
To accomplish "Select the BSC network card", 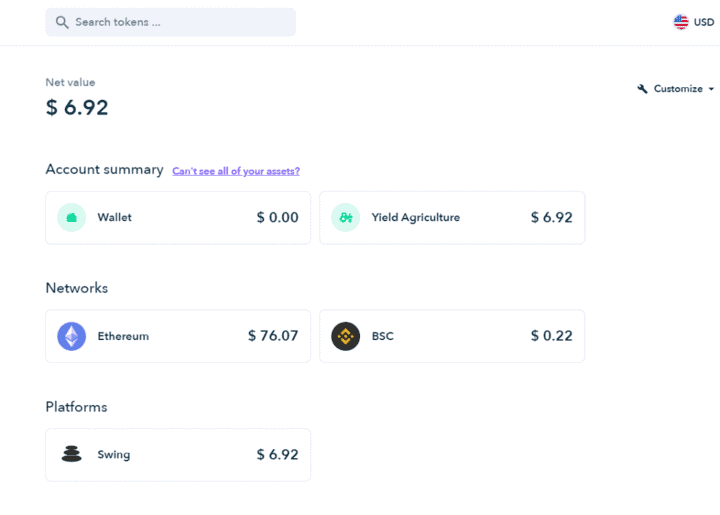I will 452,336.
